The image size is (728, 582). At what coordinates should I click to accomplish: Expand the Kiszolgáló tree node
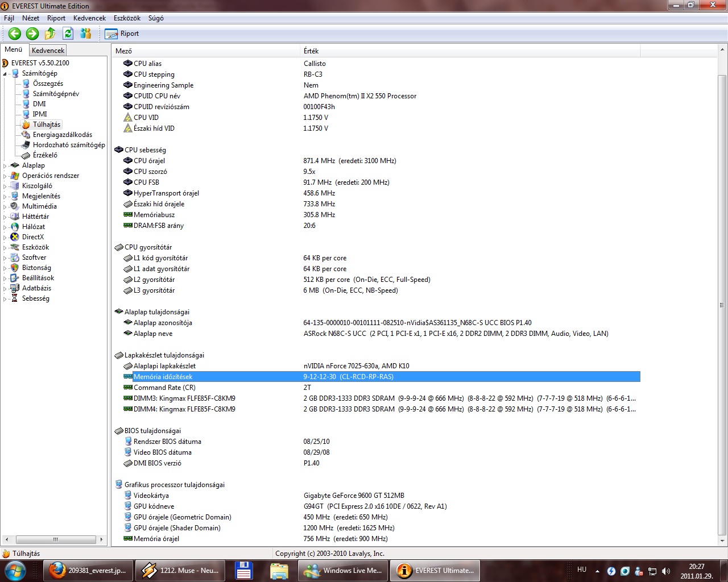tap(5, 186)
